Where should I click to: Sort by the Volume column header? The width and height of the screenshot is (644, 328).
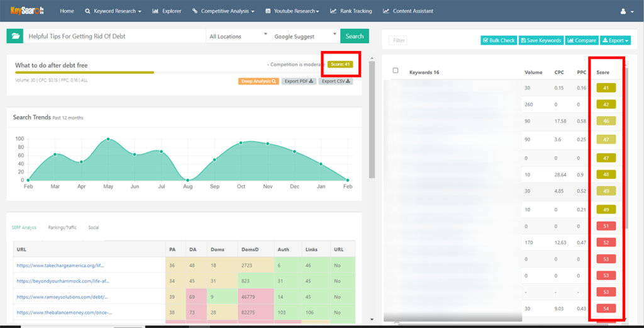[x=533, y=72]
